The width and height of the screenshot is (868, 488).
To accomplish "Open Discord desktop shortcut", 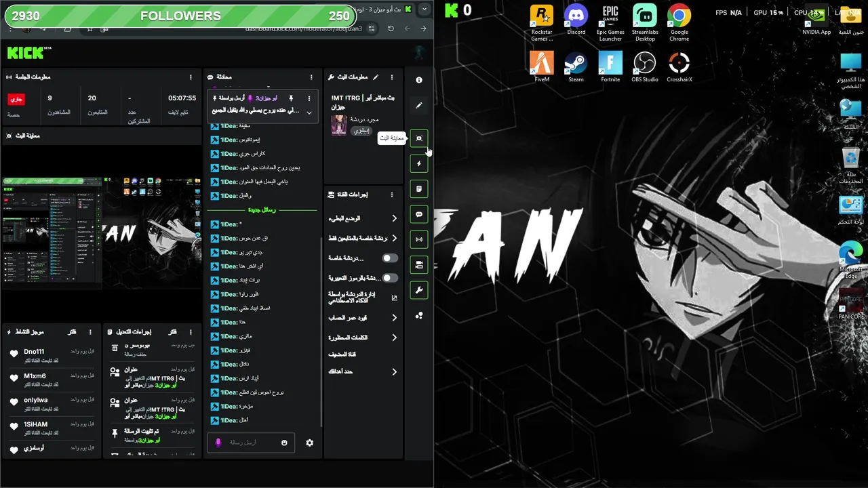I will pyautogui.click(x=576, y=20).
